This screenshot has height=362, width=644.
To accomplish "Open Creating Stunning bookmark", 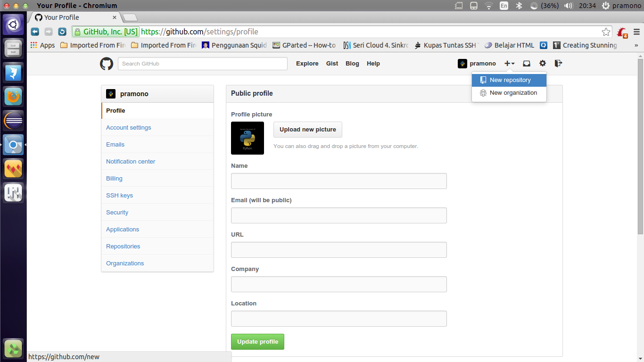I will (585, 45).
